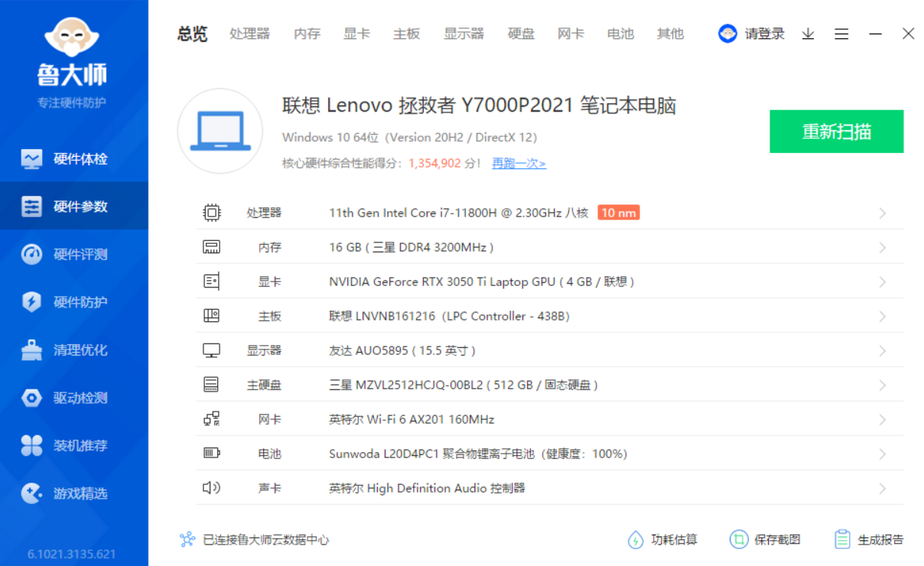The height and width of the screenshot is (566, 924).
Task: Open 游戏精选 games section
Action: 74,493
